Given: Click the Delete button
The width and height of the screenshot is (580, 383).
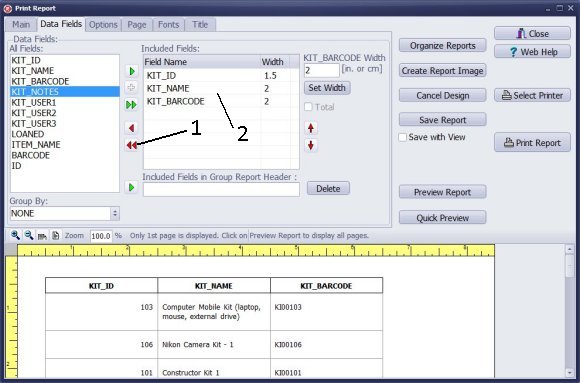Looking at the screenshot, I should tap(328, 189).
